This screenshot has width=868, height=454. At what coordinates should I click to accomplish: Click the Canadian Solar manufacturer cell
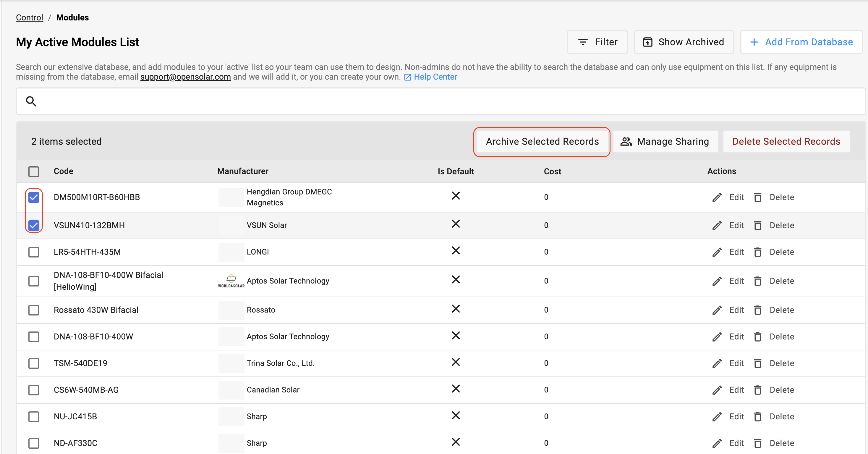(273, 390)
